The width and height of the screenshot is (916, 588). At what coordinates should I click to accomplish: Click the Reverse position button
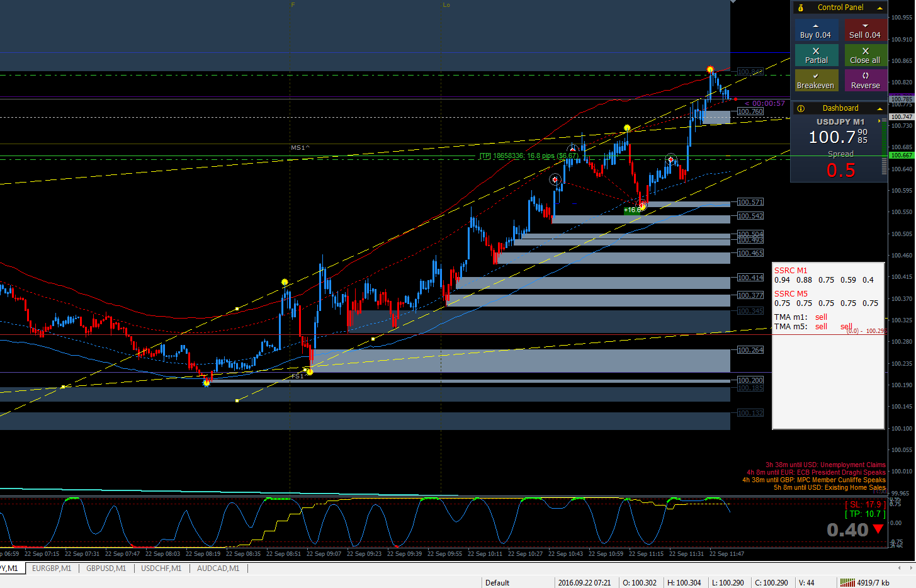[x=865, y=80]
